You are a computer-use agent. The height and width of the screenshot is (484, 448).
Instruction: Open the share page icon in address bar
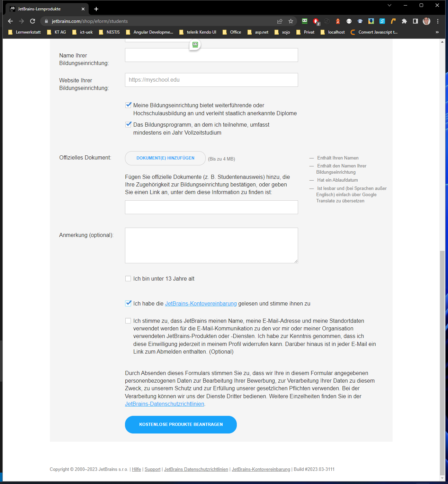tap(280, 21)
